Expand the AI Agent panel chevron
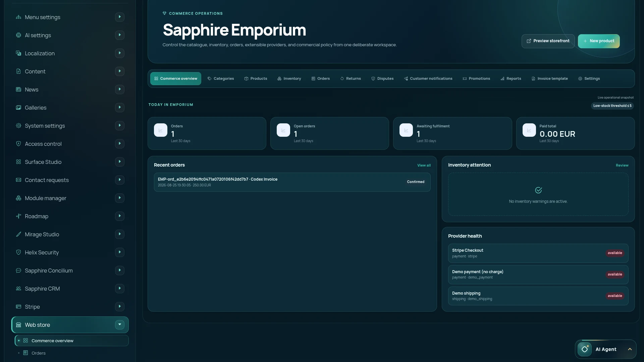 tap(630, 349)
